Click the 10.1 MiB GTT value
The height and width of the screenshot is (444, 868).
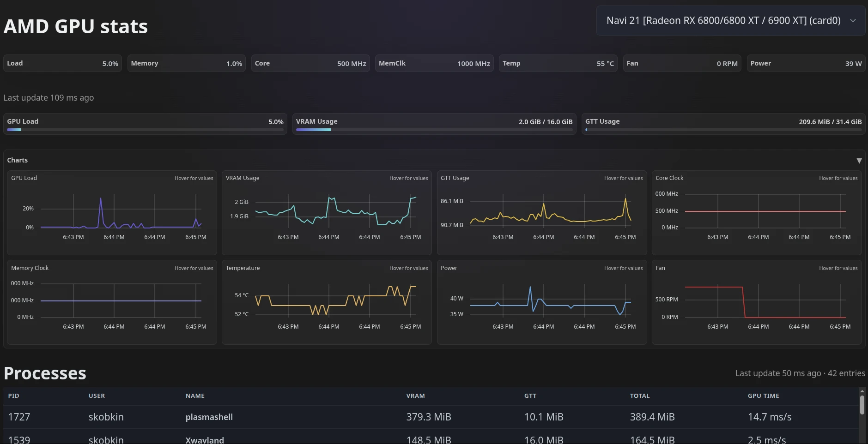(x=544, y=417)
